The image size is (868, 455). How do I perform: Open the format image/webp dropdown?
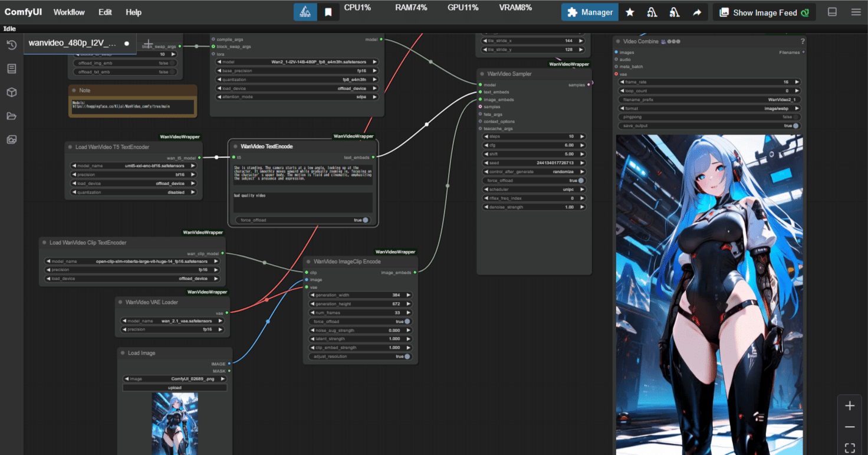[x=709, y=109]
